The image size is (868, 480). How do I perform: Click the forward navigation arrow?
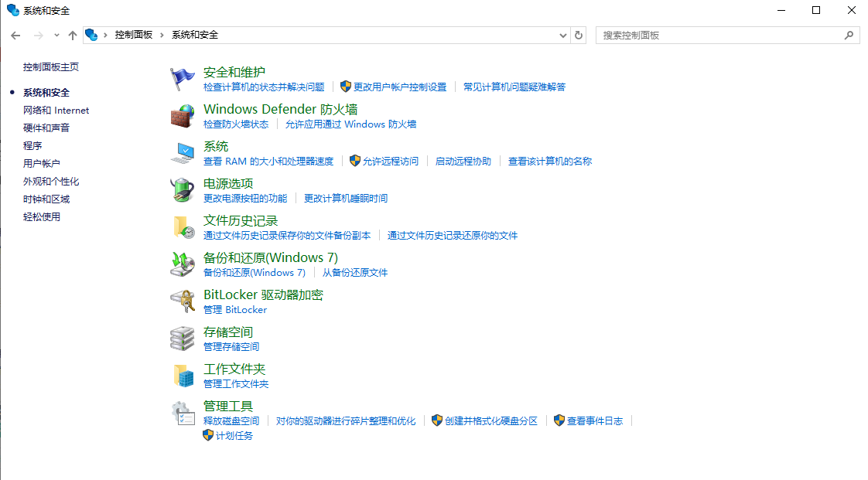tap(38, 36)
